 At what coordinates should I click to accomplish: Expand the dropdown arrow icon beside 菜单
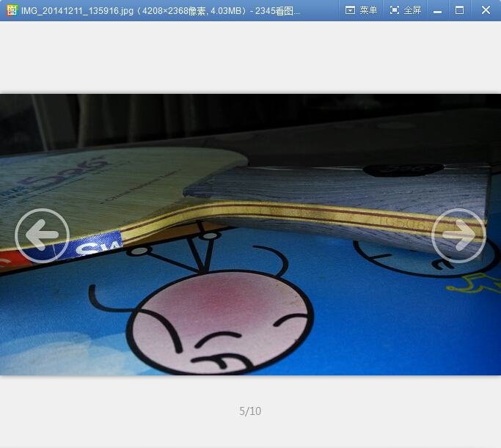350,10
